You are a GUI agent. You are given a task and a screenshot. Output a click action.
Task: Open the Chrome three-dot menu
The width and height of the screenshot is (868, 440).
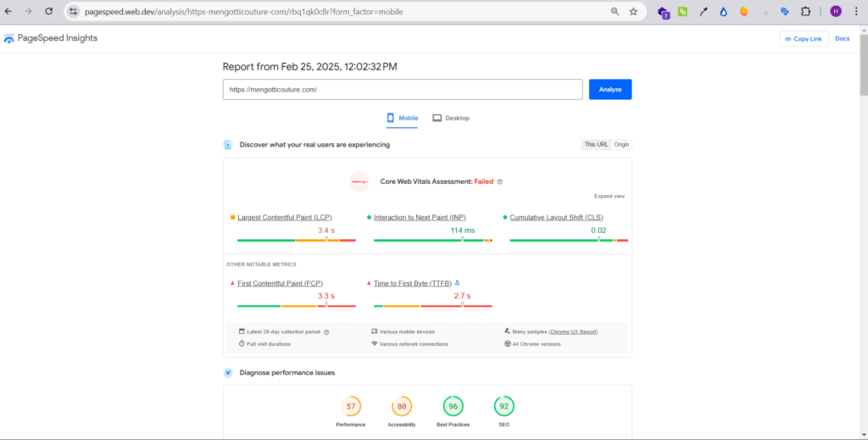pos(856,11)
